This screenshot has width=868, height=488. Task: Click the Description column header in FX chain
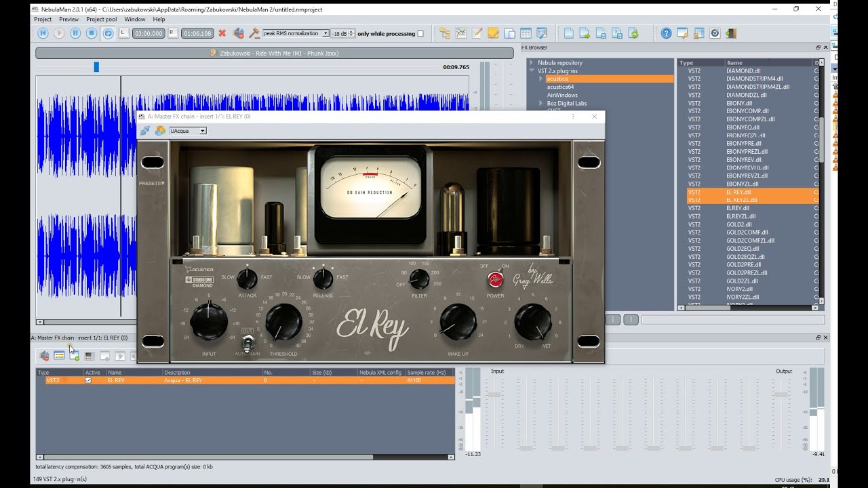click(x=213, y=373)
